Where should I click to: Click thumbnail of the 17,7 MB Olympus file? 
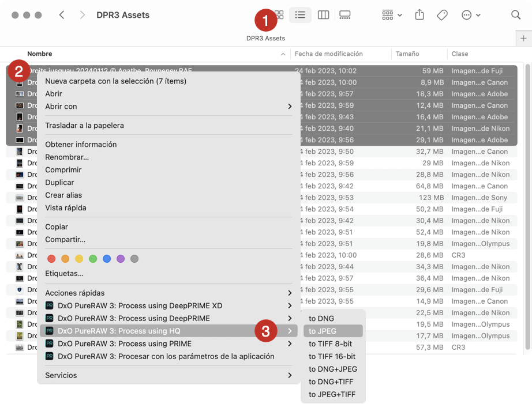(20, 336)
